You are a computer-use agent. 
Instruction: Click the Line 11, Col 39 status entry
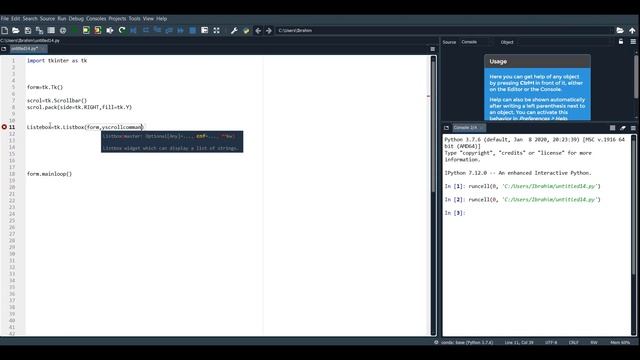519,342
